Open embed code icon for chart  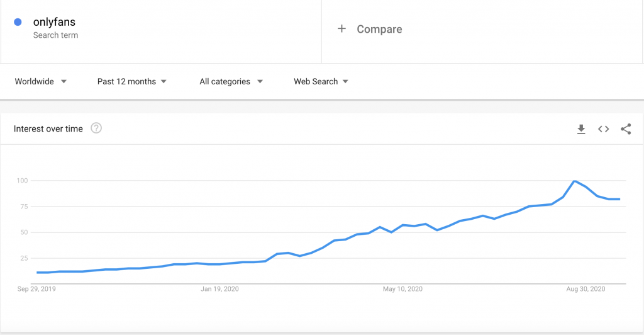click(x=603, y=129)
